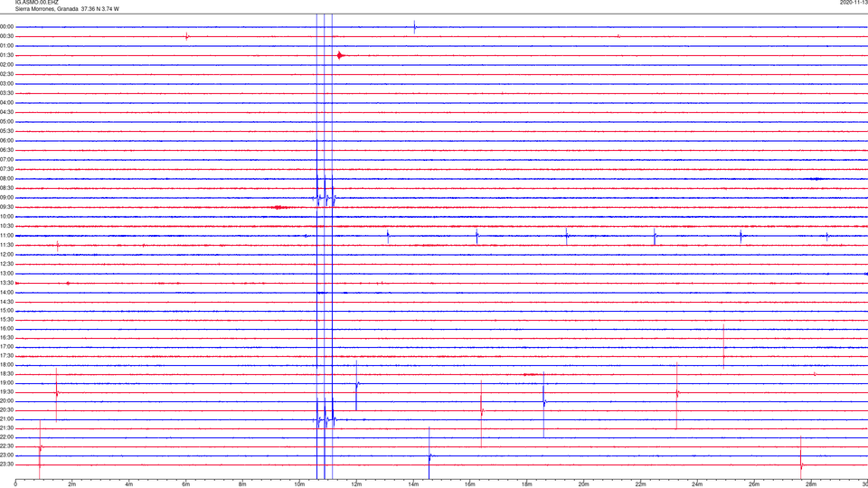868x488 pixels.
Task: Click the 11:30 time label
Action: pos(7,245)
